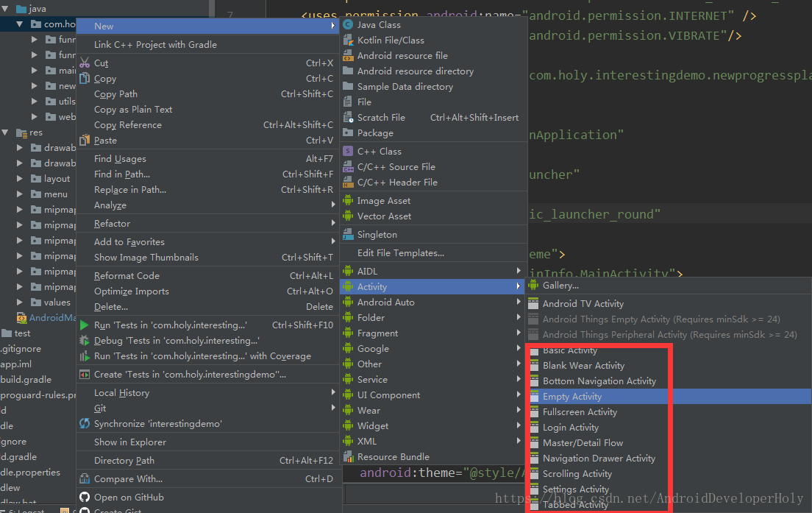Expand the Add to Favorites submenu arrow
The height and width of the screenshot is (513, 812).
click(333, 241)
